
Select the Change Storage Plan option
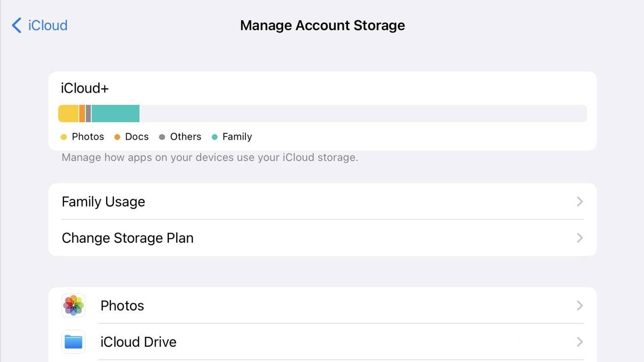(x=128, y=238)
